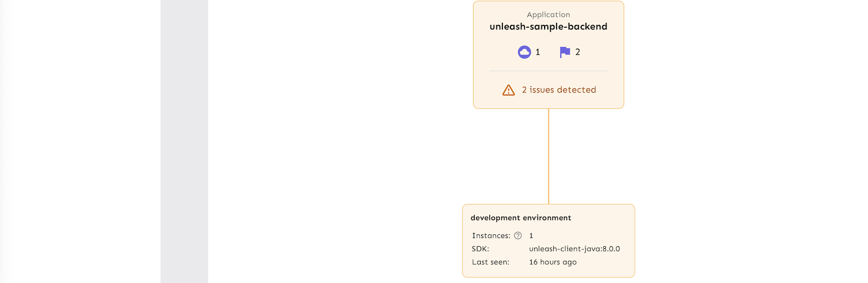This screenshot has width=868, height=283.
Task: Click the cloud environments icon
Action: click(524, 52)
